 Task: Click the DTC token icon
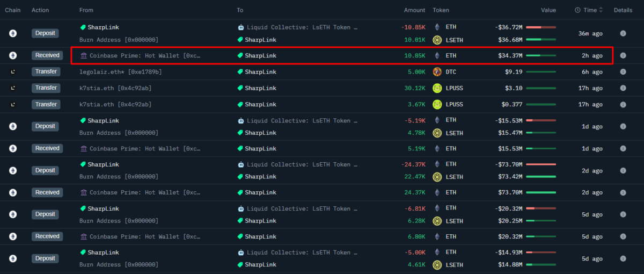click(437, 72)
